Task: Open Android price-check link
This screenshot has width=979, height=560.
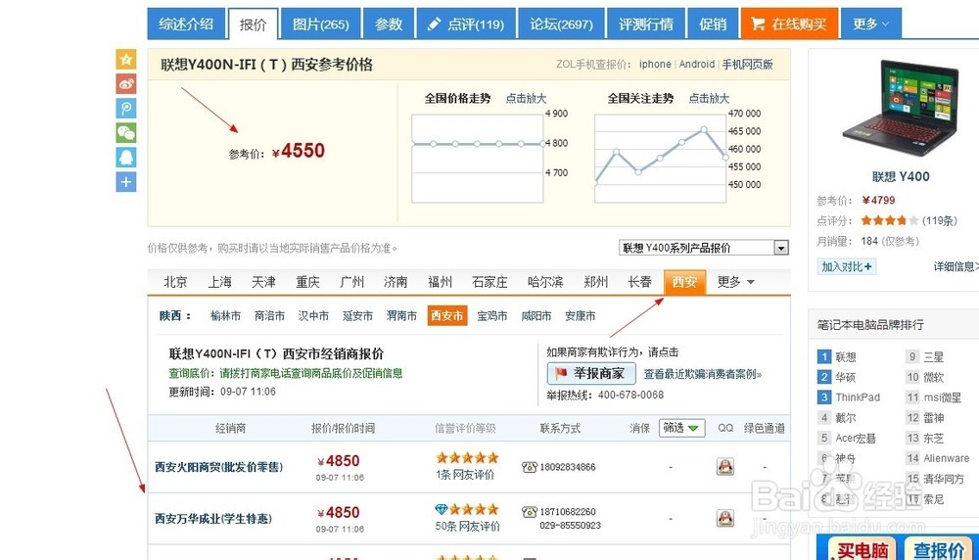Action: click(x=696, y=64)
